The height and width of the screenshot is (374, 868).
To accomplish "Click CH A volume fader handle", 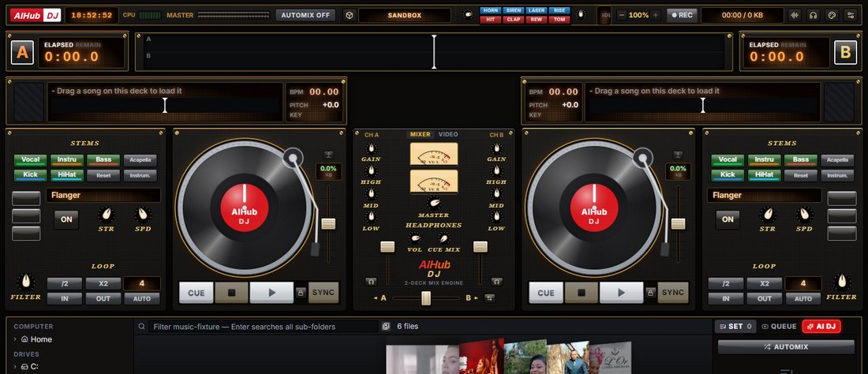I will pos(387,247).
